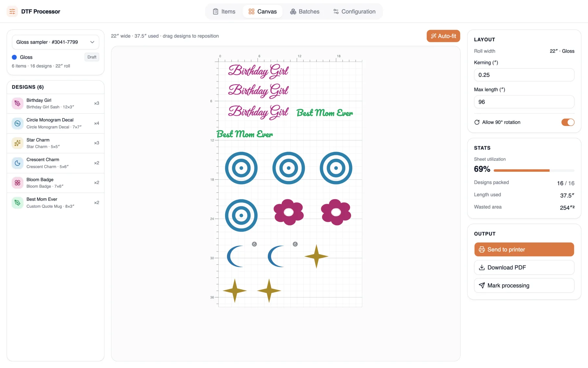Go to the Configuration tab

354,11
